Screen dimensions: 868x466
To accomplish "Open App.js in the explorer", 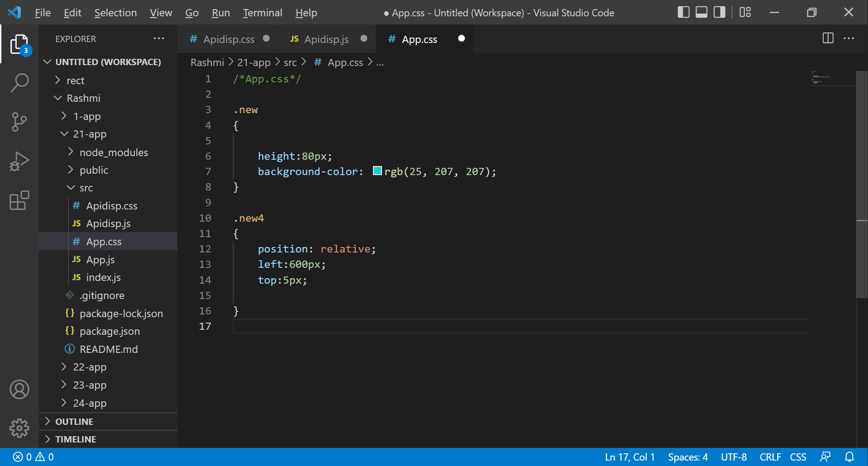I will [x=100, y=260].
